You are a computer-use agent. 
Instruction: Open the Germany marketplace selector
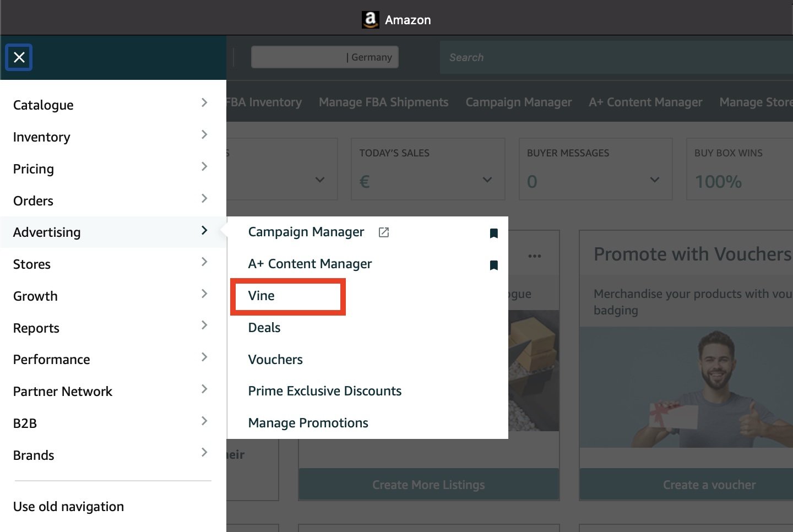pos(325,57)
